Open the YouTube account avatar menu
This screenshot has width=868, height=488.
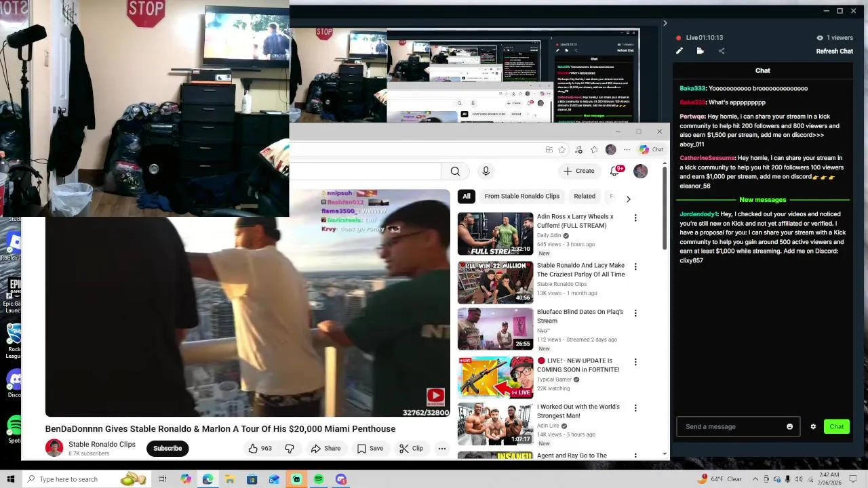640,171
